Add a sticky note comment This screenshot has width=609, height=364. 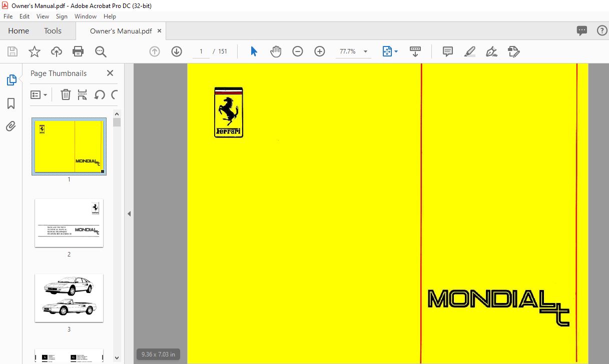point(448,51)
